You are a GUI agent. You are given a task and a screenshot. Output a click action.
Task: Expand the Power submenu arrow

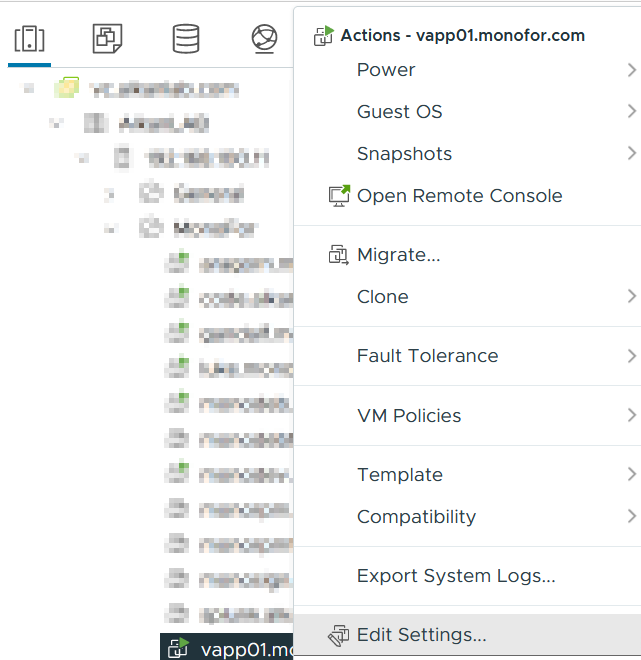tap(632, 70)
